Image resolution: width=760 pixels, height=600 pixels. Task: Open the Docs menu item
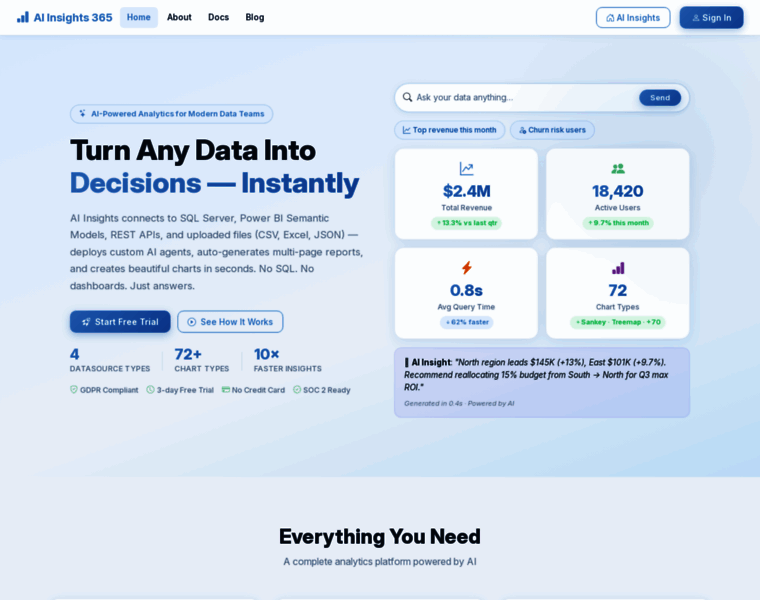(219, 17)
